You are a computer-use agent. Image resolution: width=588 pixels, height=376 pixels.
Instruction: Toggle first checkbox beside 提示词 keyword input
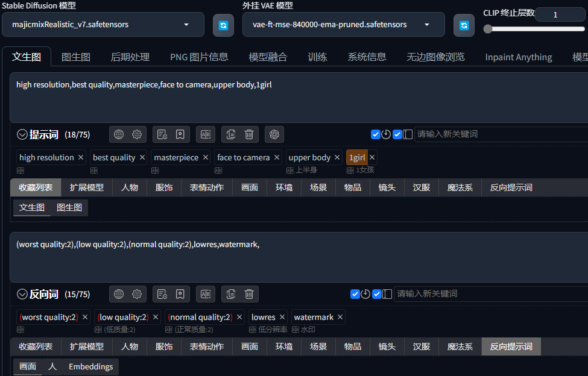tap(375, 134)
